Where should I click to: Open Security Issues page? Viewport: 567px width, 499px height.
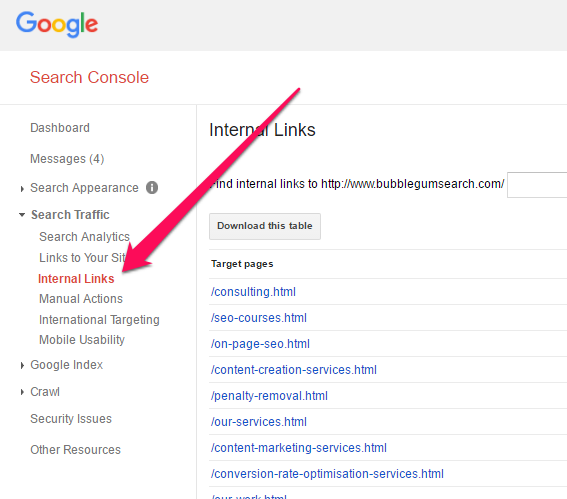click(x=71, y=419)
